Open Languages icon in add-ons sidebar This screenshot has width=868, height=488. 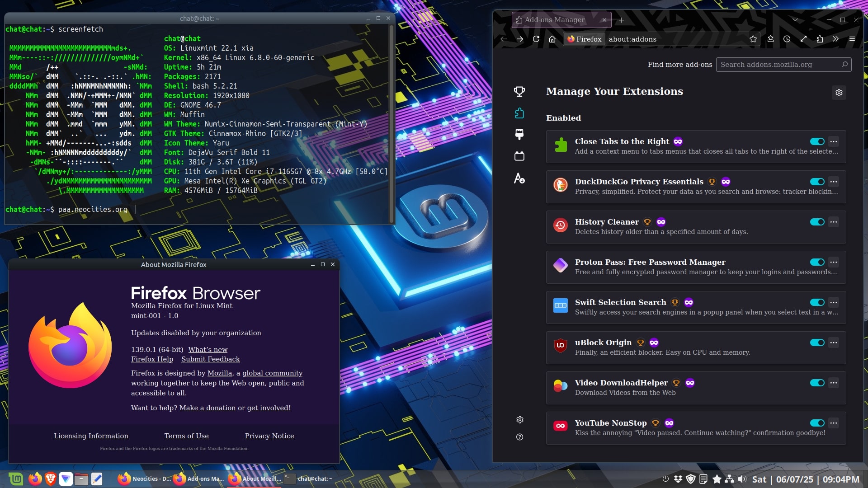coord(519,178)
